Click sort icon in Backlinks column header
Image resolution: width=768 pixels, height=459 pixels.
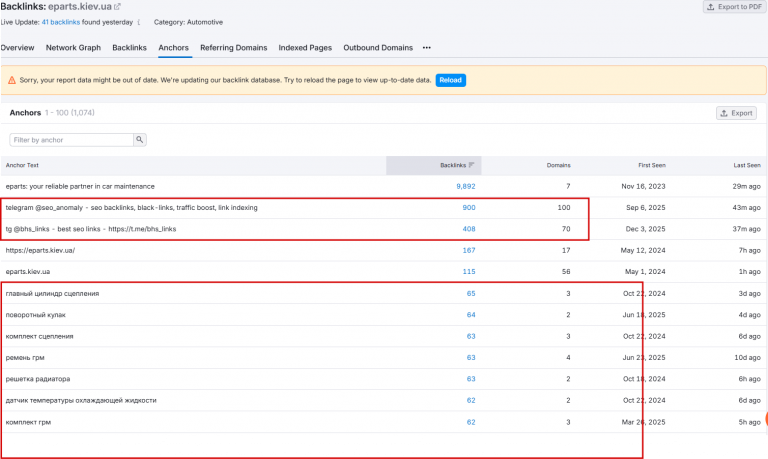[471, 165]
